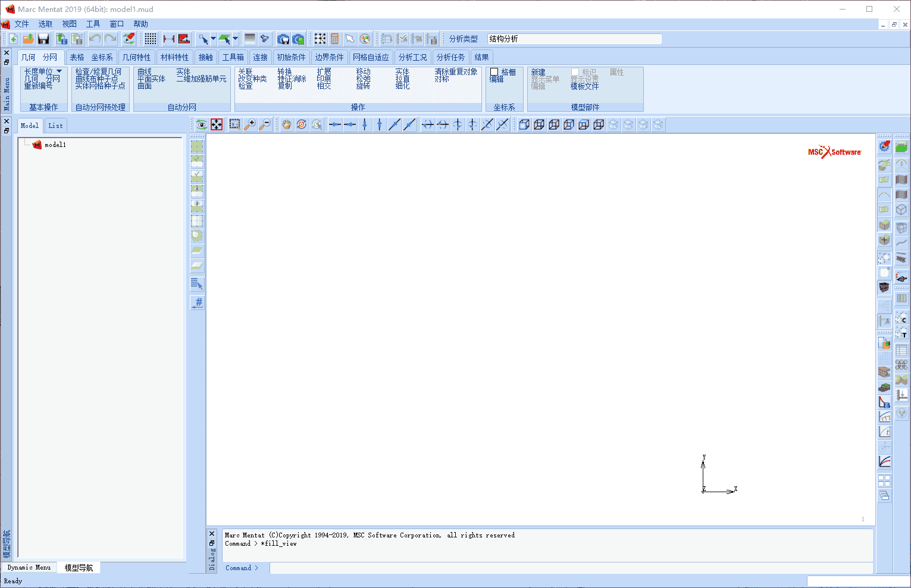
Task: Select the Zoom In magnifier icon
Action: click(251, 124)
